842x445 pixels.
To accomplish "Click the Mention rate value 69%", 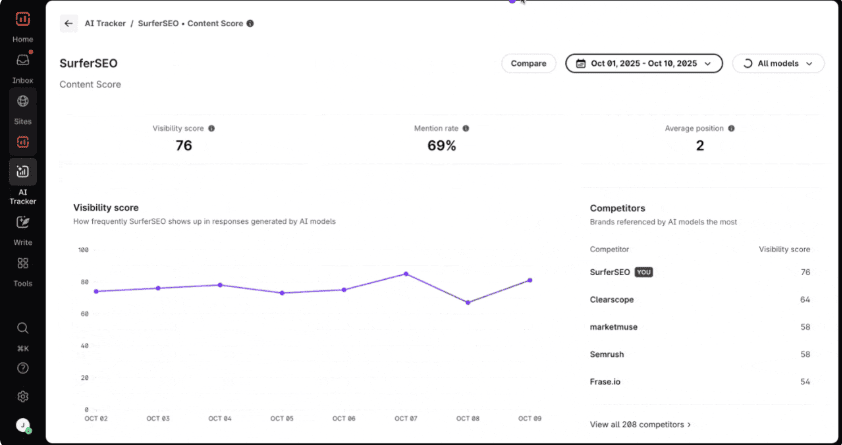I will (441, 145).
